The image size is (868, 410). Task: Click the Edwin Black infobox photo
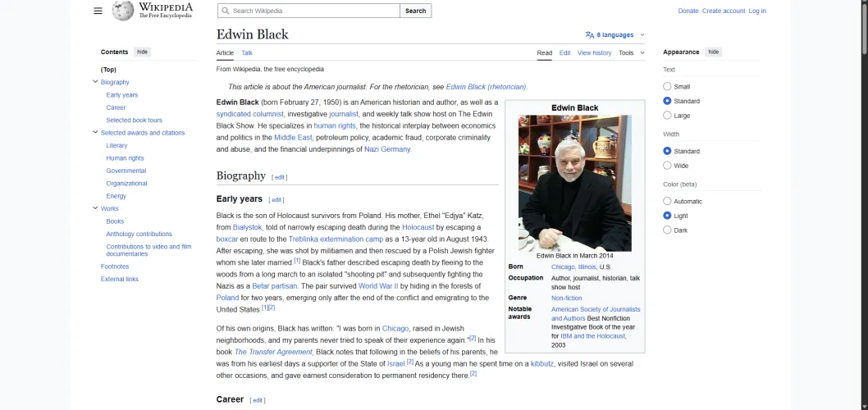point(574,183)
